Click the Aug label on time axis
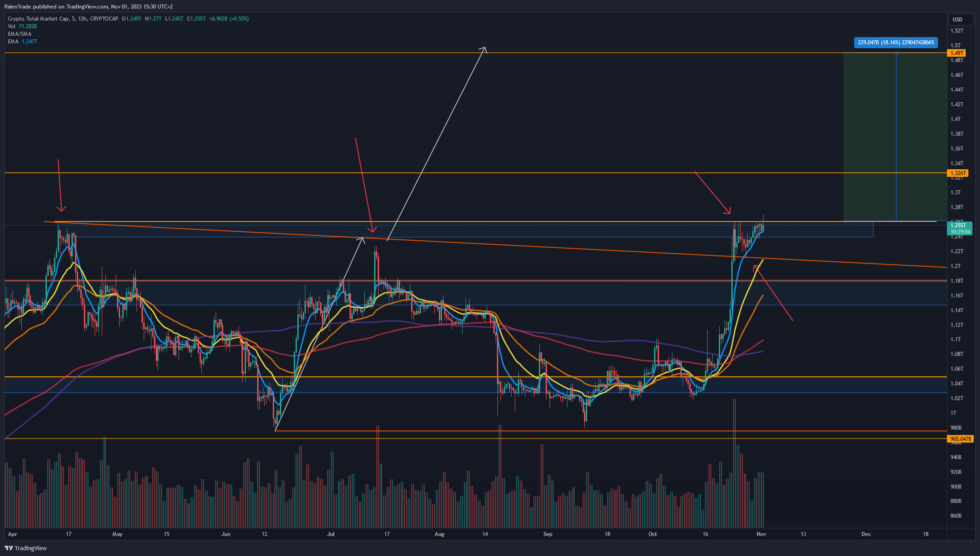This screenshot has height=556, width=980. point(439,534)
